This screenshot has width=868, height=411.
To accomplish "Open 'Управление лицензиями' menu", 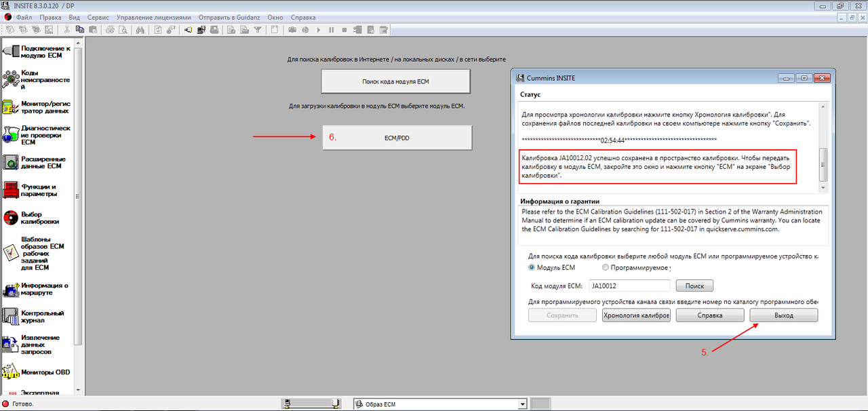I will tap(153, 17).
